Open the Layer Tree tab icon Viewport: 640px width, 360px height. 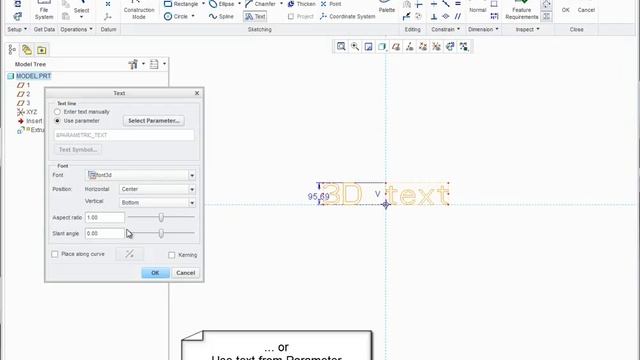(27, 50)
